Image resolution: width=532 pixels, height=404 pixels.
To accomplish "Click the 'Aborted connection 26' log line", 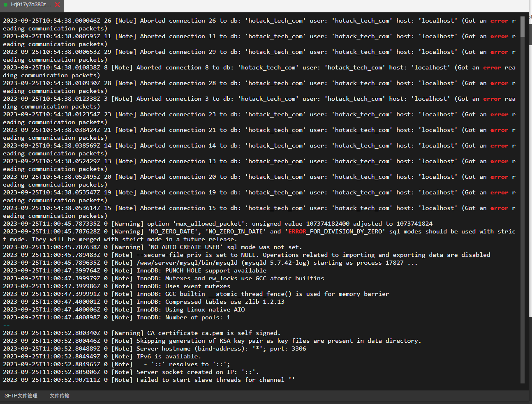I will pos(259,25).
